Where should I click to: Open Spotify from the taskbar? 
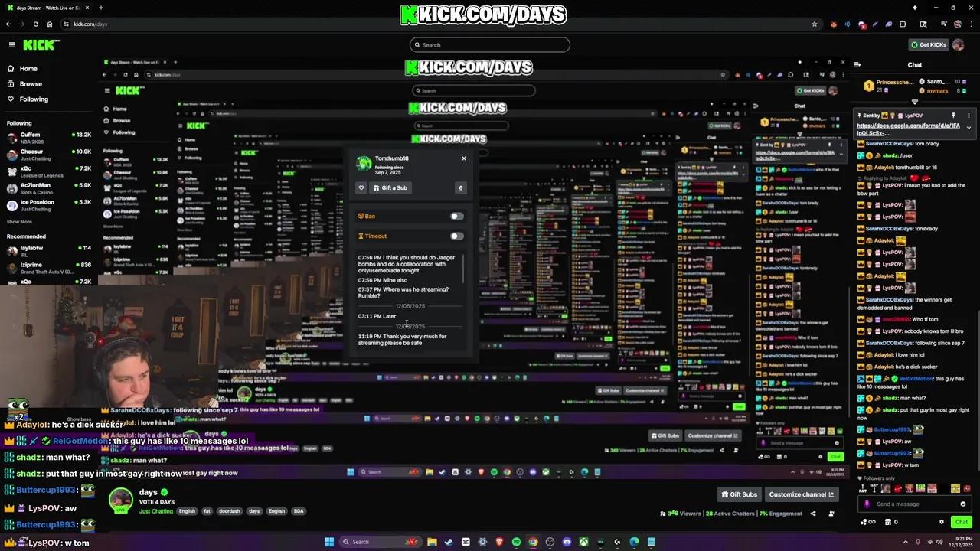516,542
